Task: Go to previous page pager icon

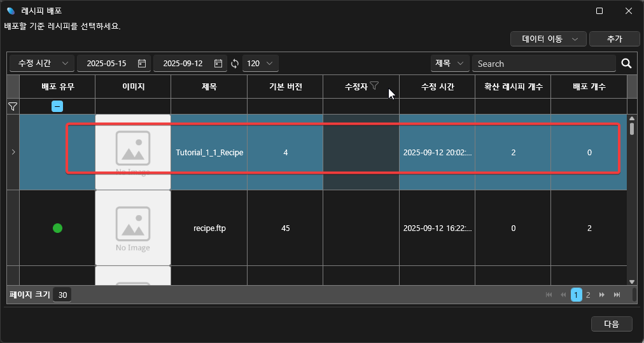Action: coord(563,295)
